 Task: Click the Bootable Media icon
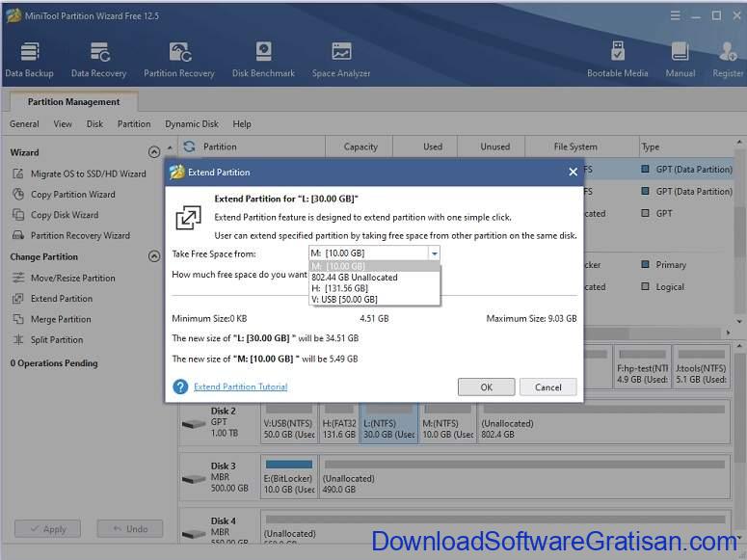point(617,59)
